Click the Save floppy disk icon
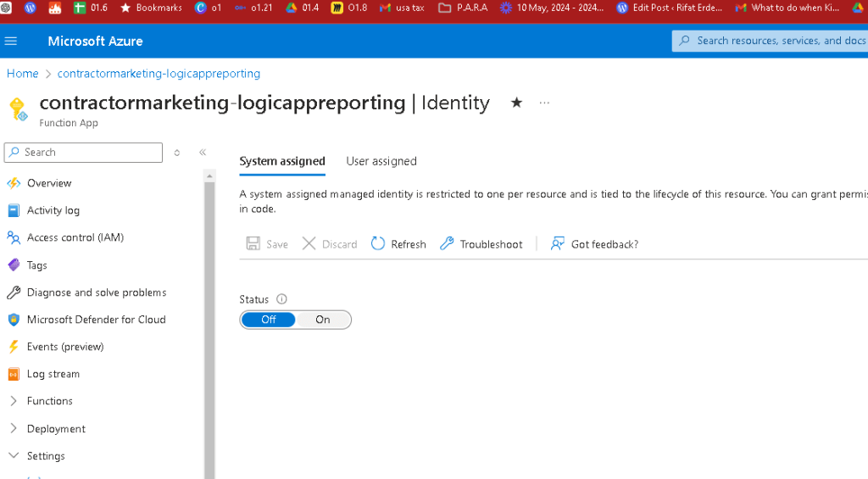The width and height of the screenshot is (868, 479). click(x=253, y=243)
